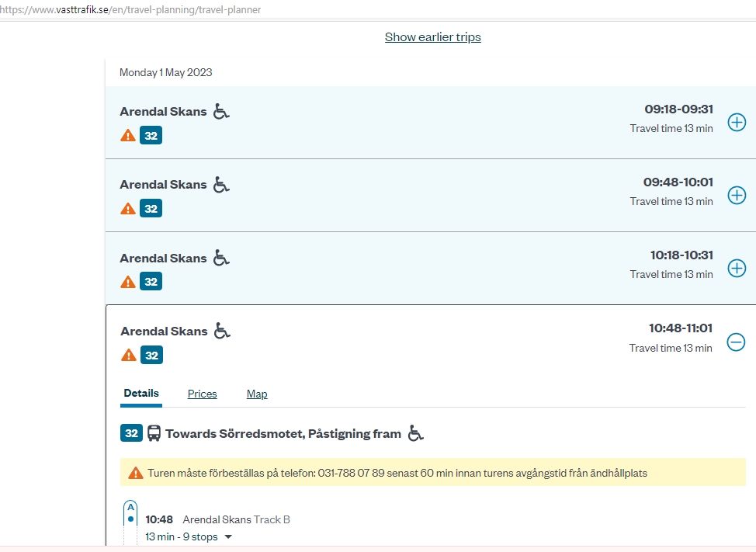The height and width of the screenshot is (552, 756).
Task: Click warning icon in yellow notice banner
Action: click(x=136, y=473)
